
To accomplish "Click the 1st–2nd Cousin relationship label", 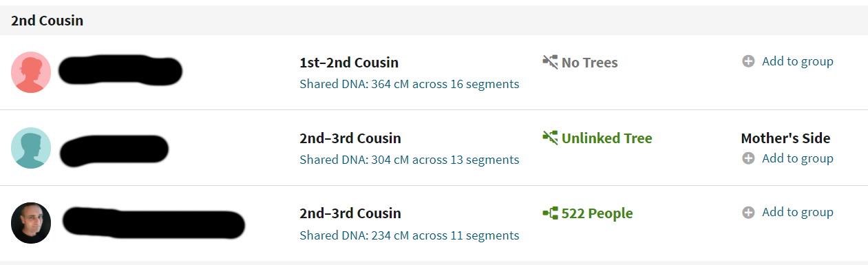I will 349,63.
